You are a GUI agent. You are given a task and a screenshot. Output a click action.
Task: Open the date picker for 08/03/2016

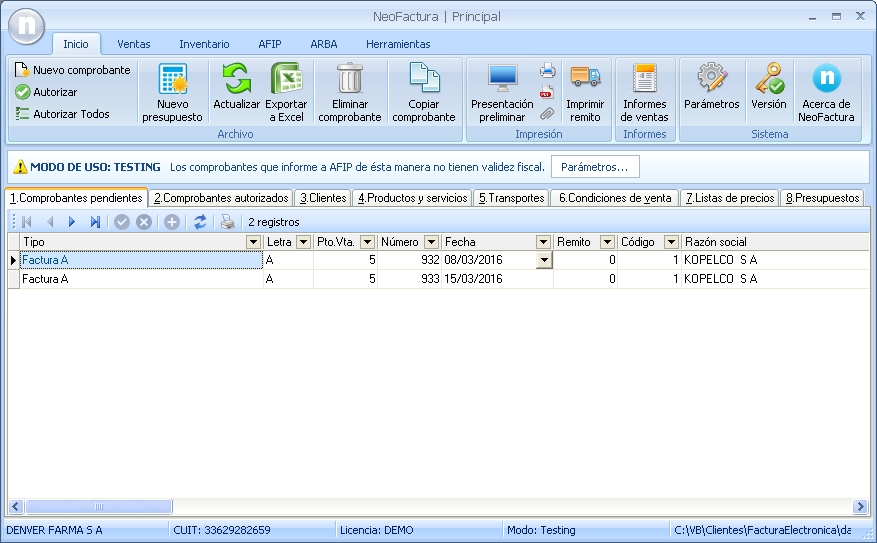coord(544,260)
